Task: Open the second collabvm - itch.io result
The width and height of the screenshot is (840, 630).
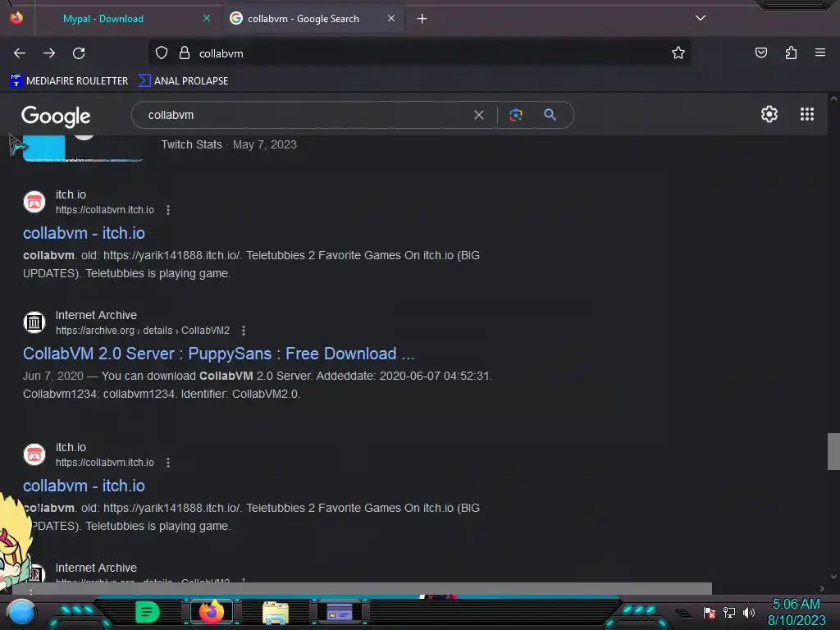Action: (x=84, y=486)
